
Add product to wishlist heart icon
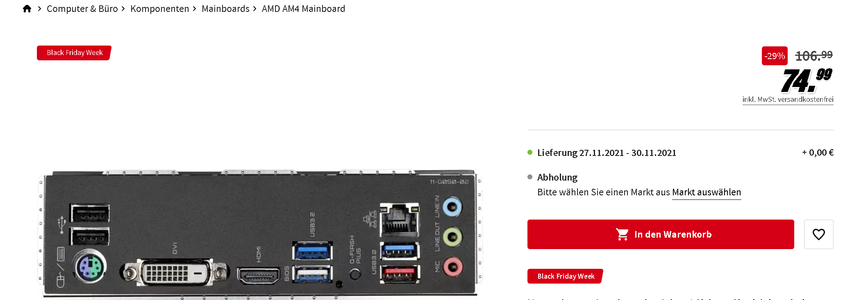coord(818,234)
